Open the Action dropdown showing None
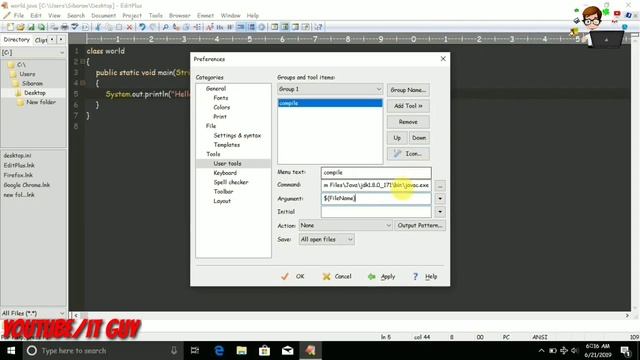Image resolution: width=640 pixels, height=360 pixels. (346, 225)
